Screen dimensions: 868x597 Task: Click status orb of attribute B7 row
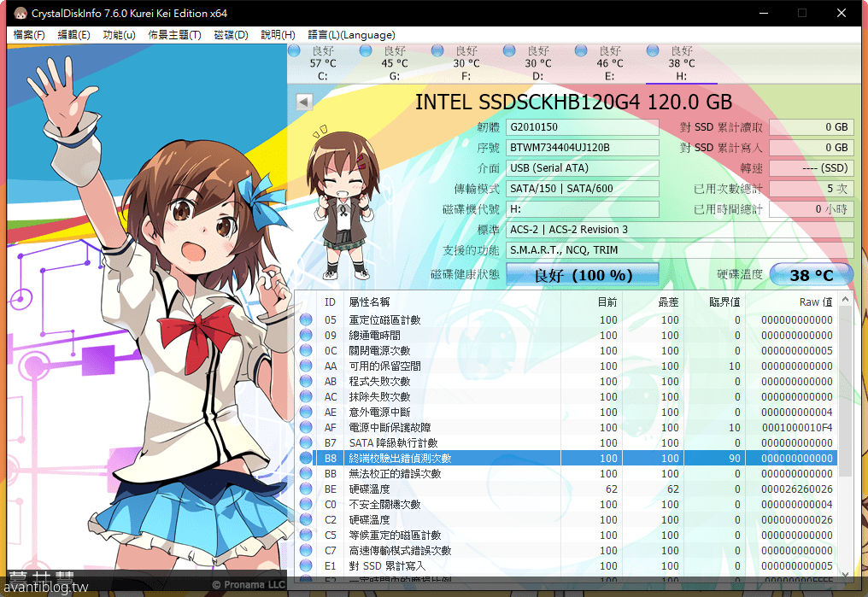click(x=306, y=442)
